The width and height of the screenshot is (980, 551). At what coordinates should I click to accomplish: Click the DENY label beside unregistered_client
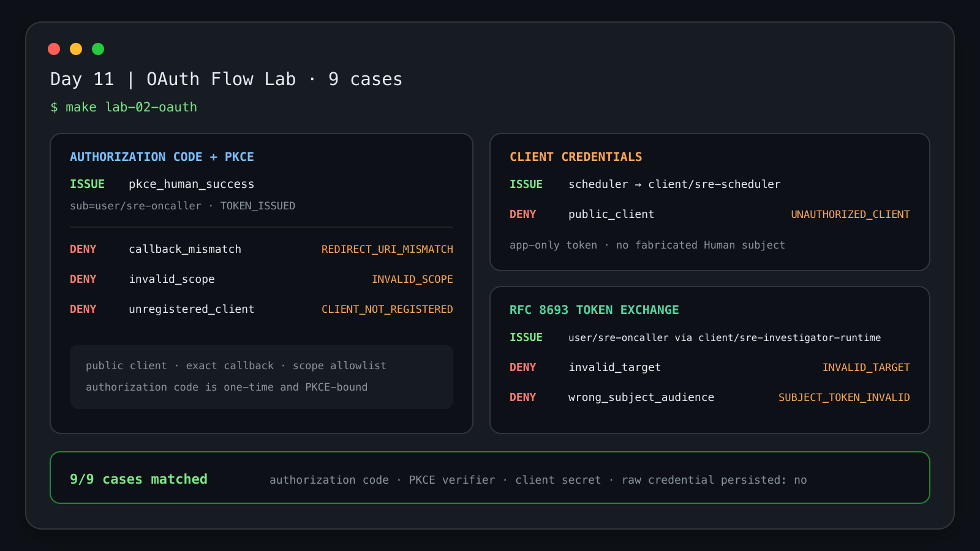point(83,309)
